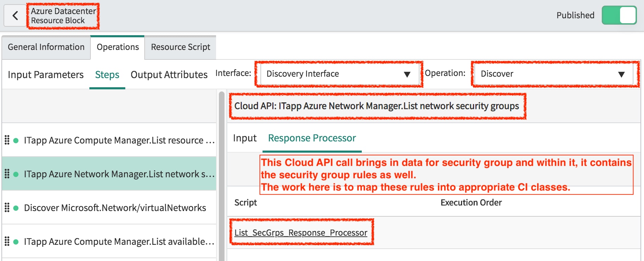The image size is (644, 261).
Task: Switch to the Resource Script tab
Action: click(x=181, y=47)
